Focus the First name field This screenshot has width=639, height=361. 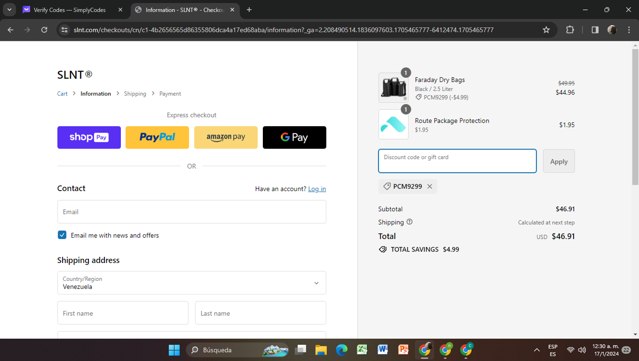point(123,313)
